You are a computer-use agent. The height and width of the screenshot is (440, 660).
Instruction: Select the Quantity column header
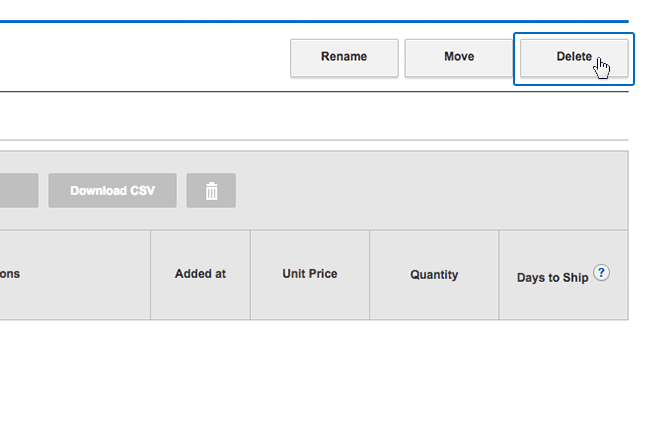(x=434, y=274)
